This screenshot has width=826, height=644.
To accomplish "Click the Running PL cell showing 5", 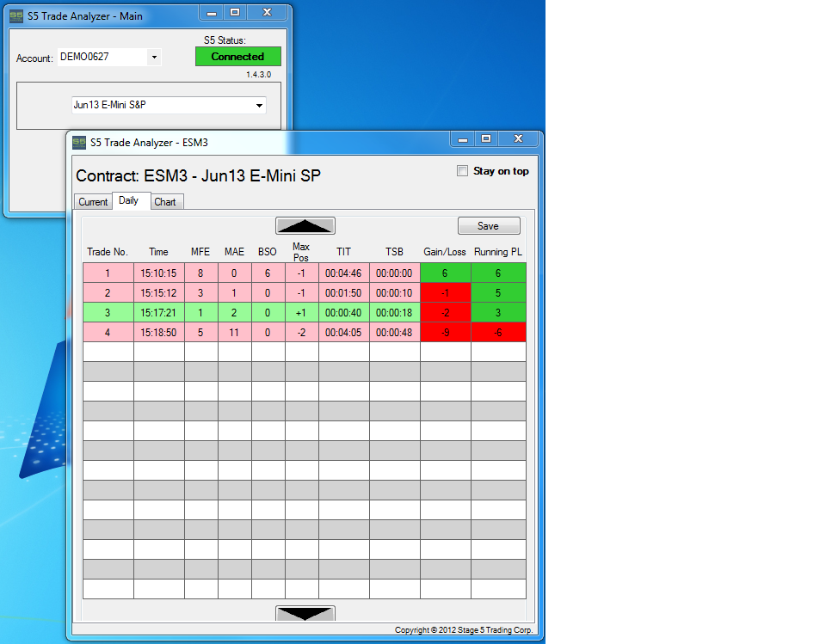I will (498, 293).
